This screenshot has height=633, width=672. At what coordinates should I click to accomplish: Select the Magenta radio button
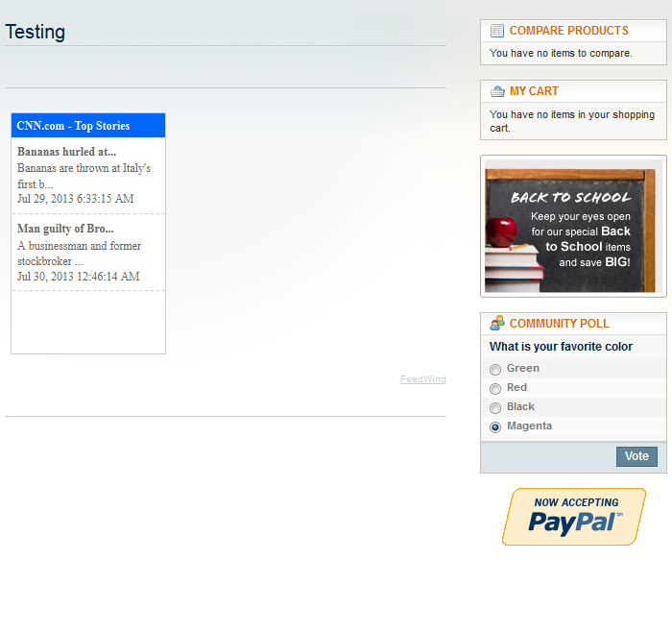(x=495, y=427)
